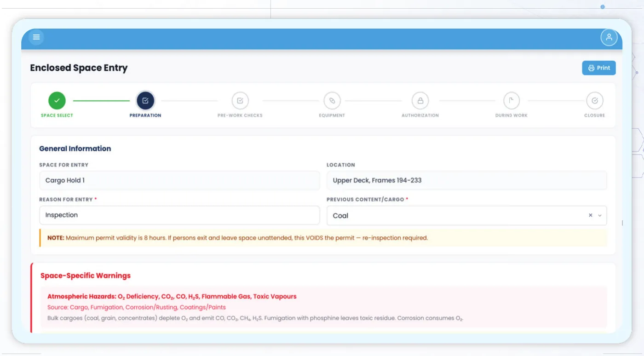Select the Preparation step circle
644x356 pixels.
click(145, 100)
